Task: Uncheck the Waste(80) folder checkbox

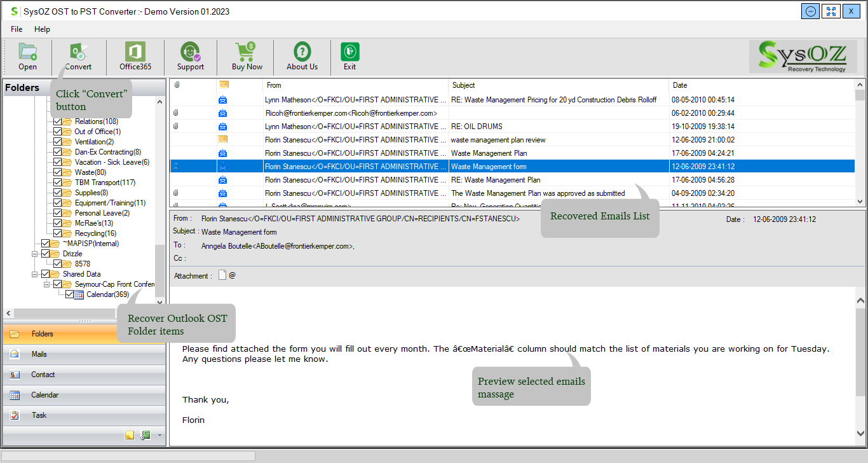Action: (58, 172)
